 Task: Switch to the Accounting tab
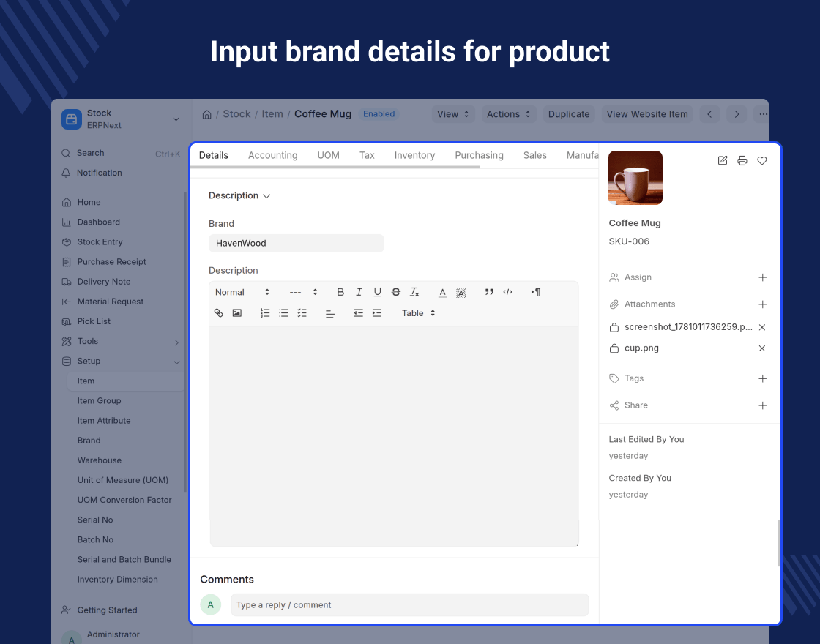(x=272, y=155)
